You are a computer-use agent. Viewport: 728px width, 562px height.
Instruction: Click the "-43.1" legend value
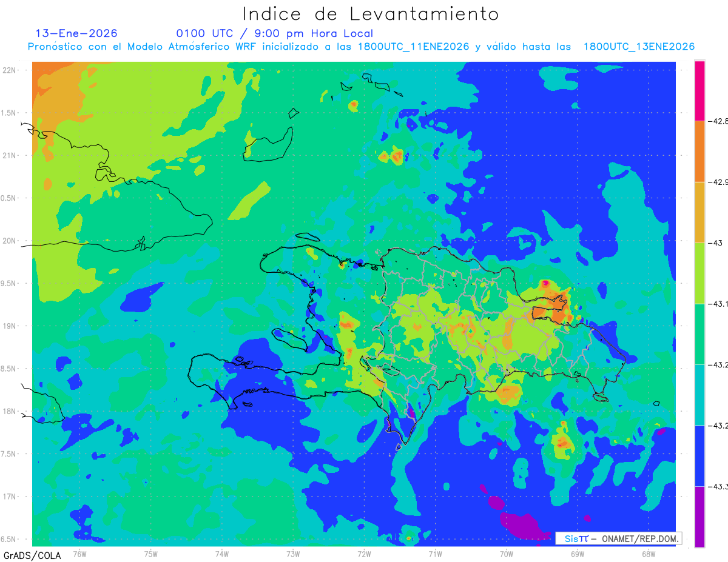click(x=718, y=304)
